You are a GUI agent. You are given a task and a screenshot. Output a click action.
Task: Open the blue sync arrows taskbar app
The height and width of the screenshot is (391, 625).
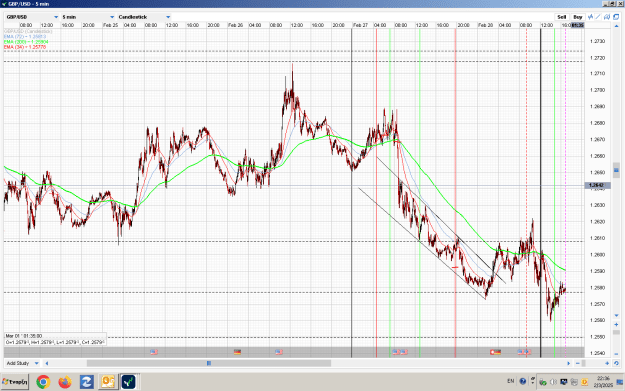[86, 382]
